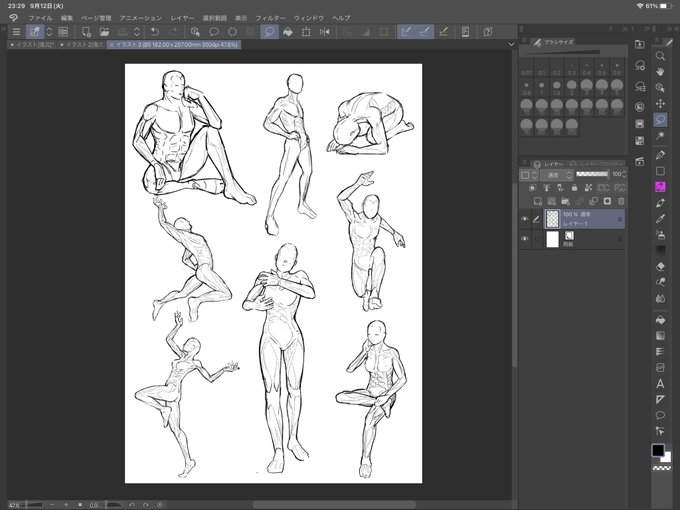This screenshot has width=680, height=510.
Task: Expand the canvas tab list chevron
Action: 511,44
